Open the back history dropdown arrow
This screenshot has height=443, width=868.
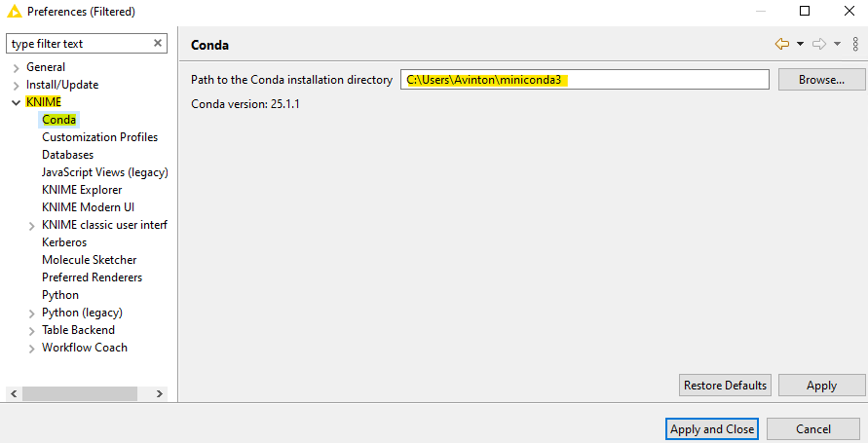click(x=800, y=44)
